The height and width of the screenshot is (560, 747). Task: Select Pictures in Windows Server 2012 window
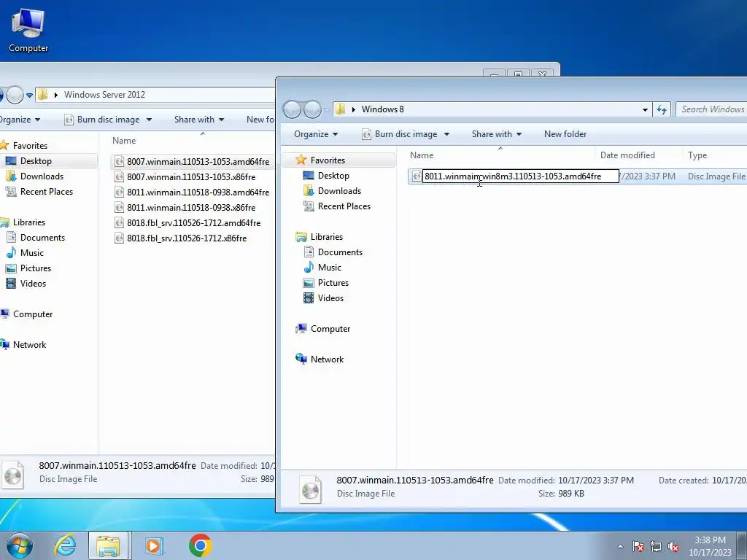pos(35,268)
